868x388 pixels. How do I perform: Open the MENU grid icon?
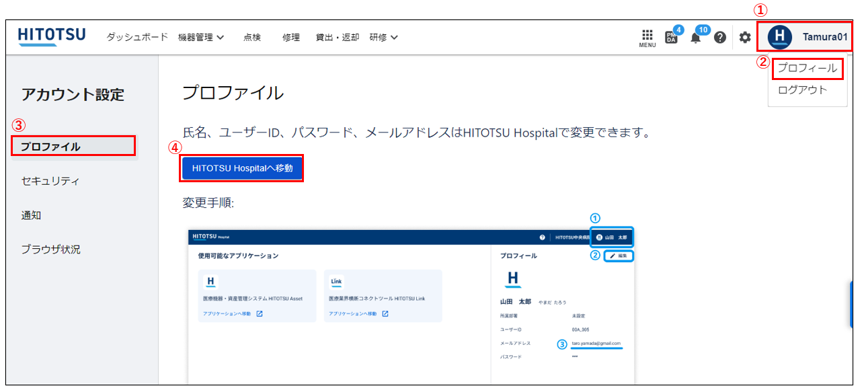click(647, 38)
